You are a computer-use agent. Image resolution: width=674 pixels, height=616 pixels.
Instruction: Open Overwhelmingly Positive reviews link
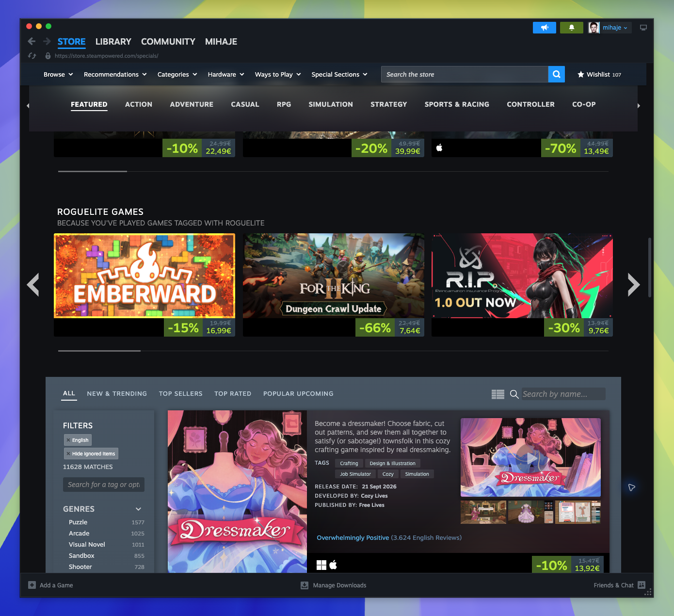pyautogui.click(x=353, y=537)
